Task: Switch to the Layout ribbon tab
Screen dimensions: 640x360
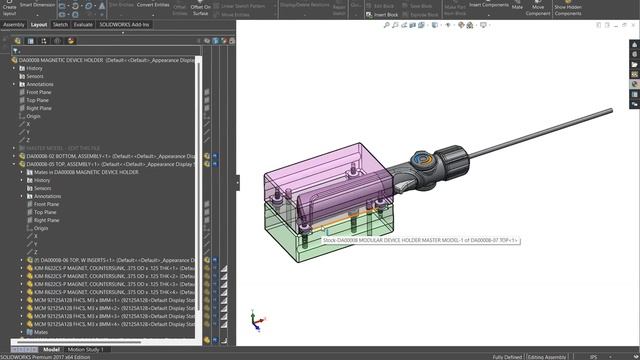Action: tap(39, 24)
